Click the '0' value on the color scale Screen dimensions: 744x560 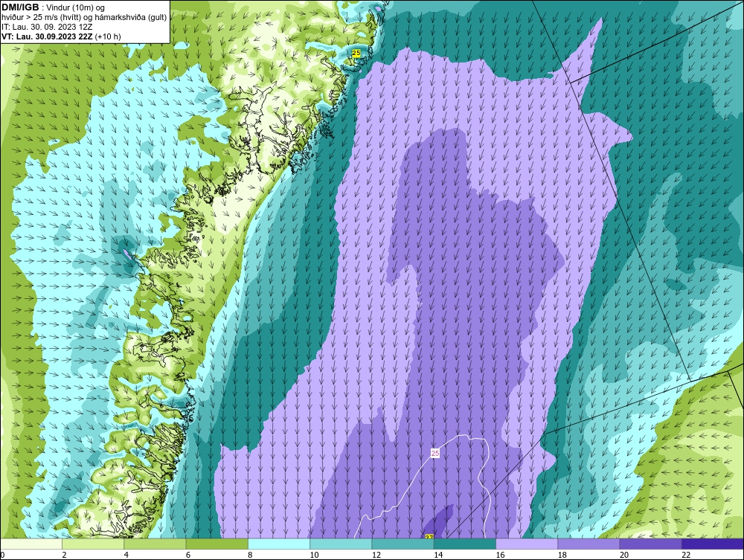(x=2, y=555)
